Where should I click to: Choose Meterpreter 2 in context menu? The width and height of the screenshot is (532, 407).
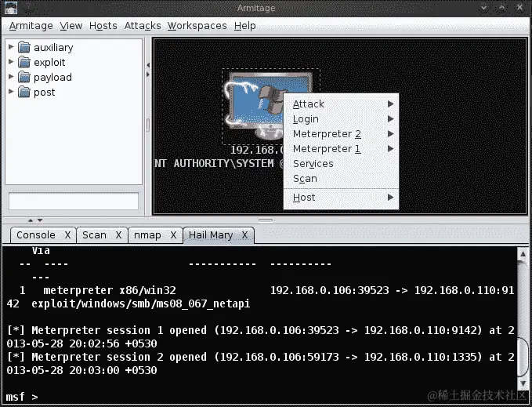341,134
